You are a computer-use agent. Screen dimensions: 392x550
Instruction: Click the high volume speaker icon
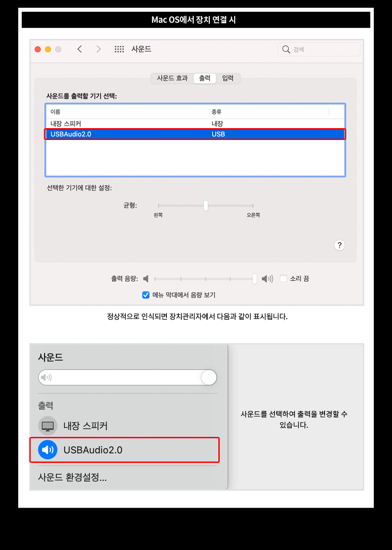tap(267, 279)
